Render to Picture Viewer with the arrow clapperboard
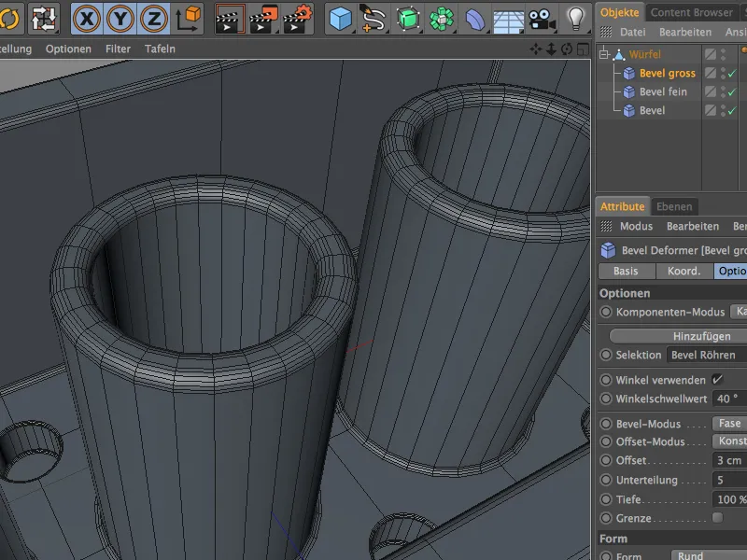Viewport: 747px width, 560px height. (263, 19)
